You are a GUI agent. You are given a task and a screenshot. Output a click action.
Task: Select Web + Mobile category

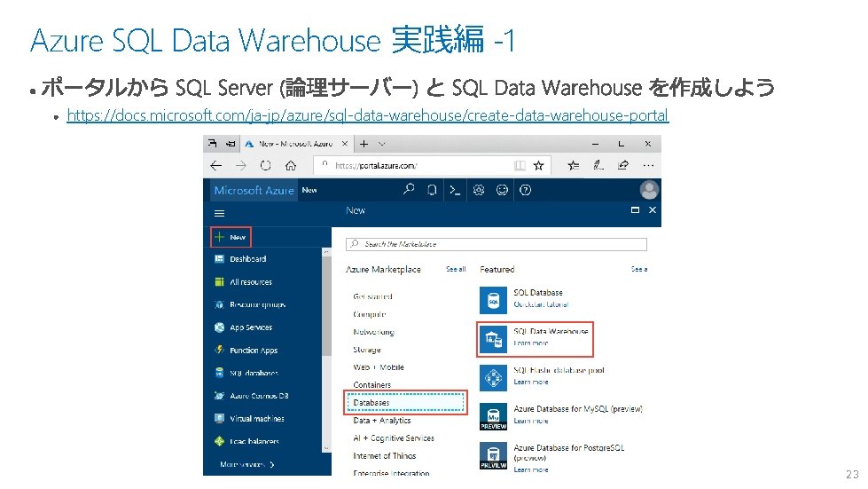pyautogui.click(x=379, y=367)
